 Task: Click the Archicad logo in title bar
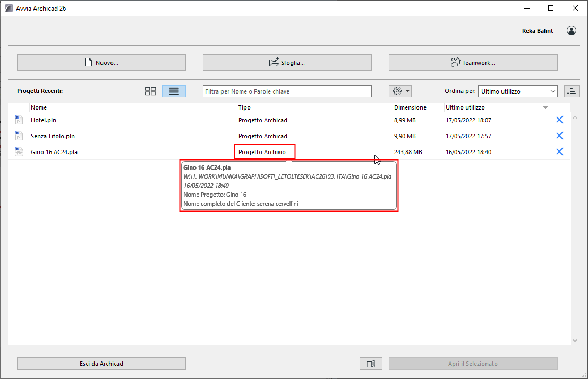pyautogui.click(x=8, y=8)
